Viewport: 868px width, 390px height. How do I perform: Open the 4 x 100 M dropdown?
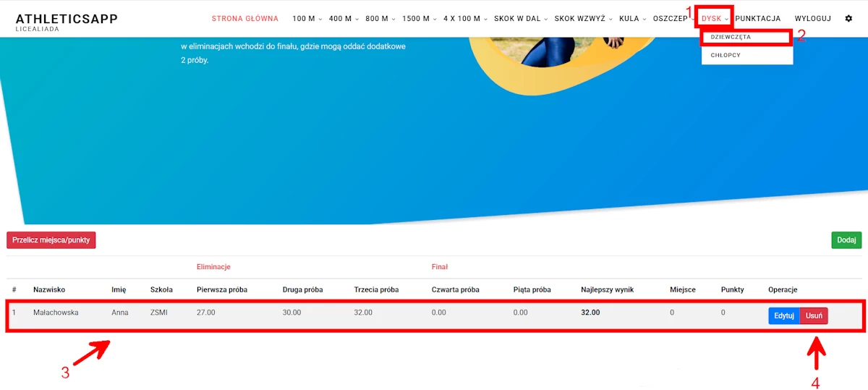tap(465, 19)
